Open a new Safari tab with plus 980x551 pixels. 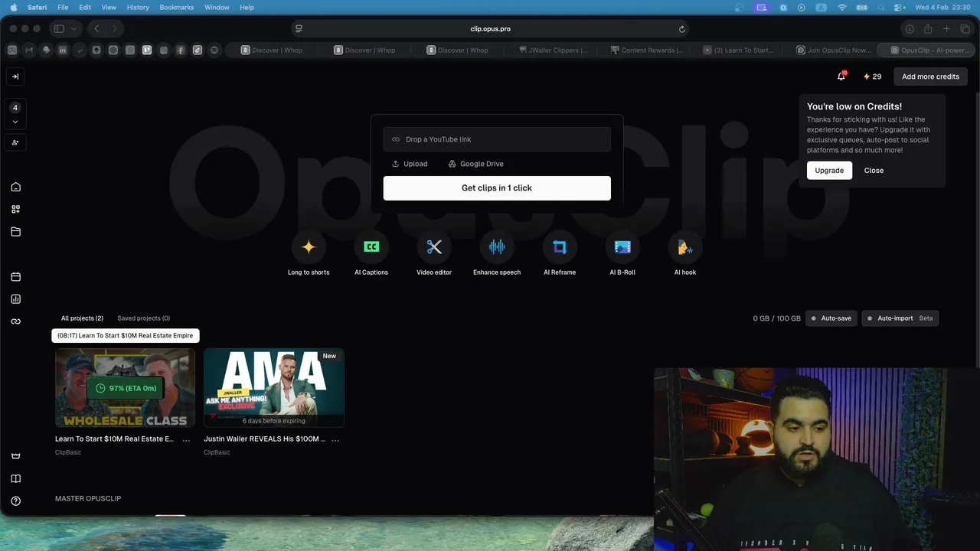pos(946,29)
